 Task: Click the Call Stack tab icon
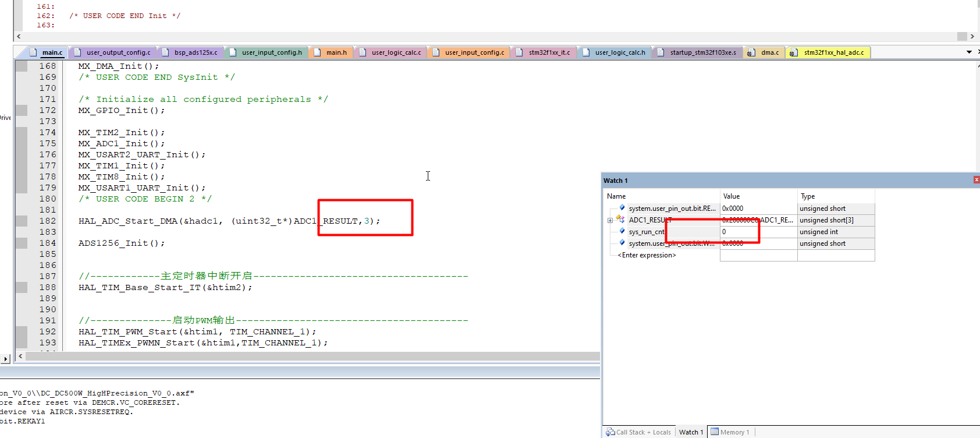[x=610, y=432]
